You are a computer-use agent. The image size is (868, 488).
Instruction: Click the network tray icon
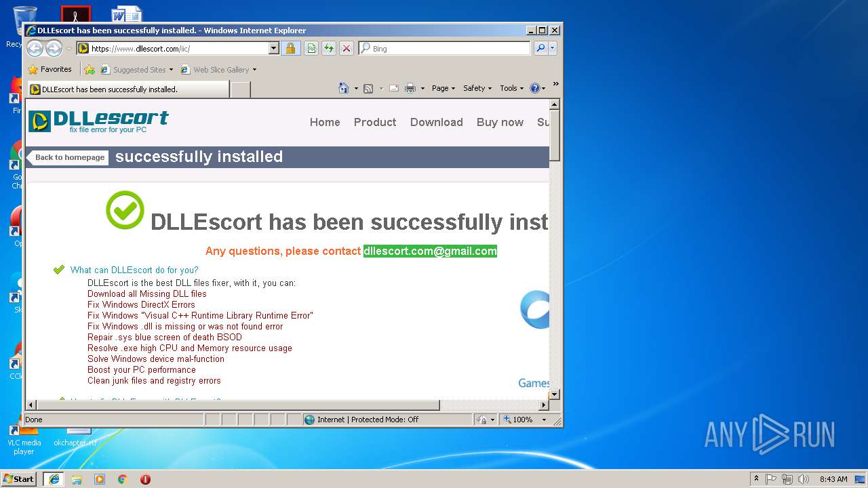tap(787, 479)
